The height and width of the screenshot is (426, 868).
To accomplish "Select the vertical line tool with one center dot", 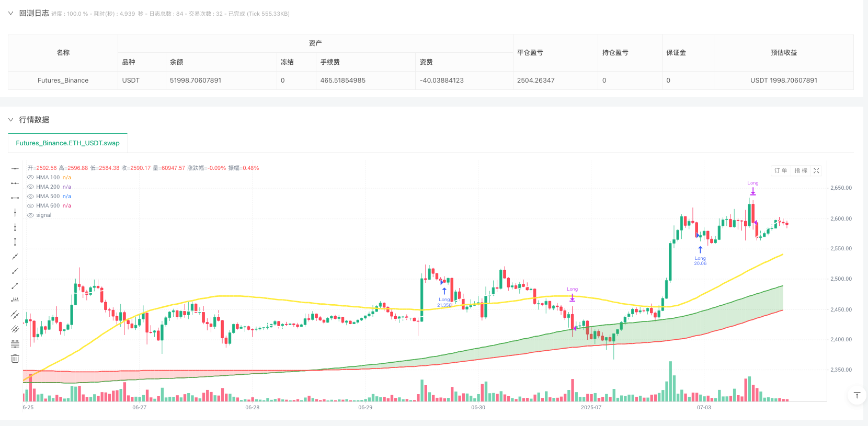I will pyautogui.click(x=15, y=212).
